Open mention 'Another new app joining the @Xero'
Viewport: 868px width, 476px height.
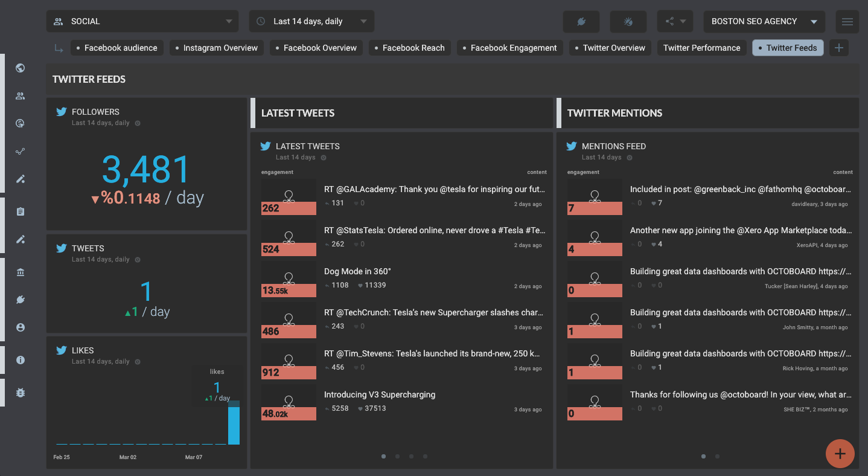pos(741,230)
